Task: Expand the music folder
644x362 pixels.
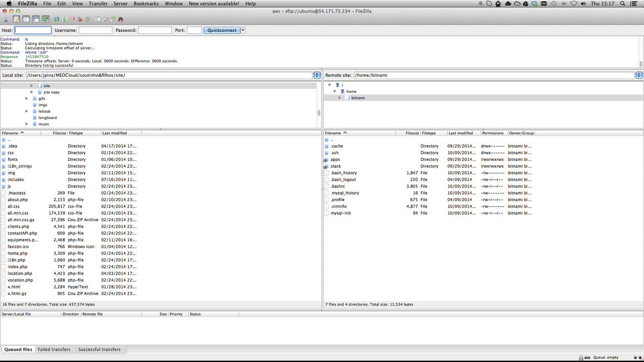Action: click(27, 124)
